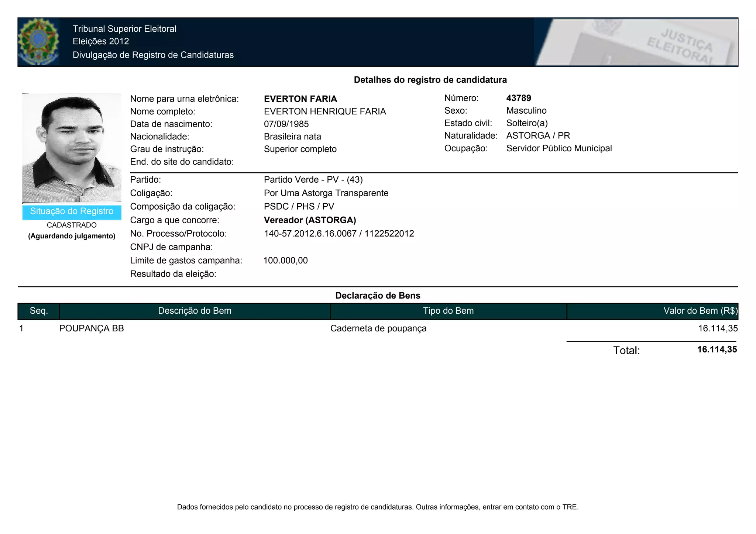Click the Detalhes do registro de candidatura heading
This screenshot has height=534, width=756.
[x=430, y=80]
